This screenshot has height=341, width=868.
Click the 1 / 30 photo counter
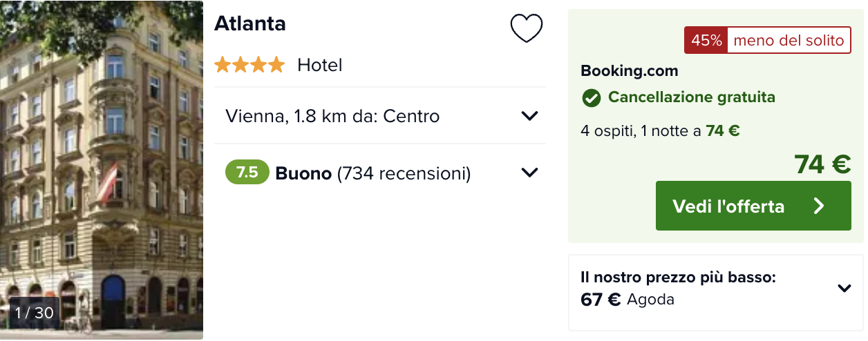point(35,313)
